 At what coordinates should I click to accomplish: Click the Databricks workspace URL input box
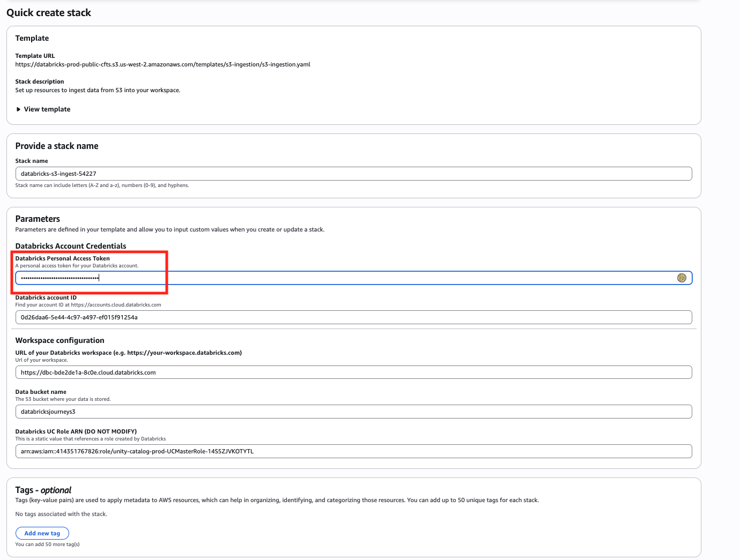pyautogui.click(x=353, y=372)
